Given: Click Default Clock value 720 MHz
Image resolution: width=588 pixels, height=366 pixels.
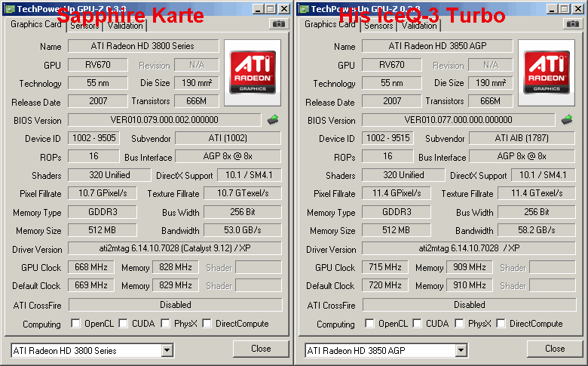Looking at the screenshot, I should 384,285.
